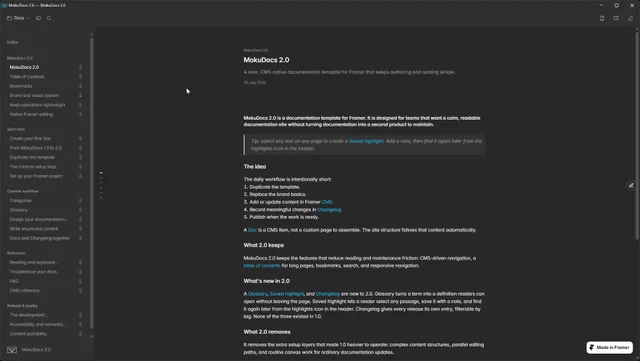Click the arrow icon beside Content portability

[x=80, y=334]
